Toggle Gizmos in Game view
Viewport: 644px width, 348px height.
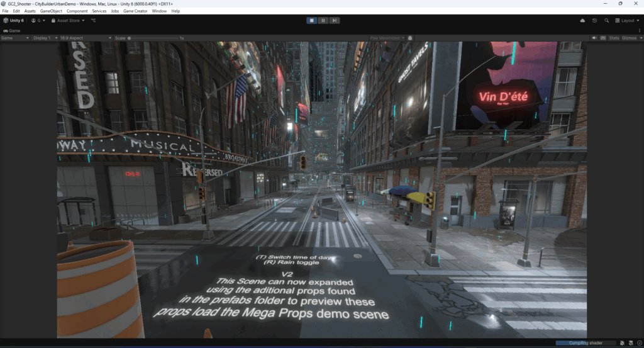(x=629, y=38)
